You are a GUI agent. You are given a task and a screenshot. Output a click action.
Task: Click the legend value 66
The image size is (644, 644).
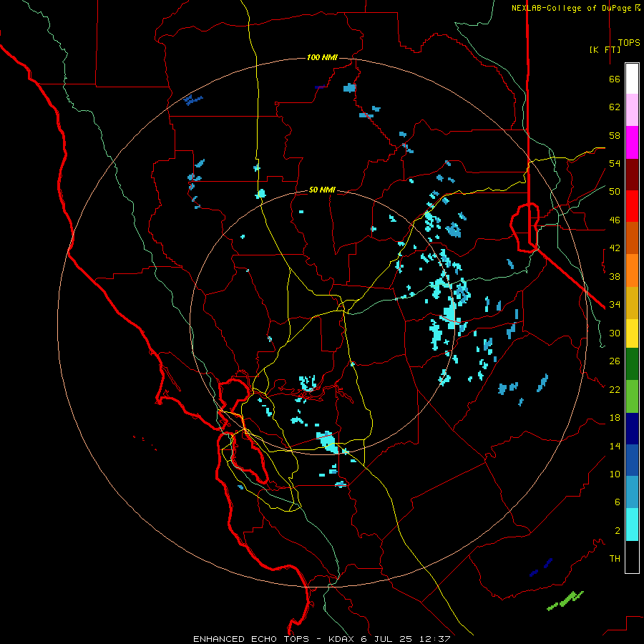pos(615,79)
